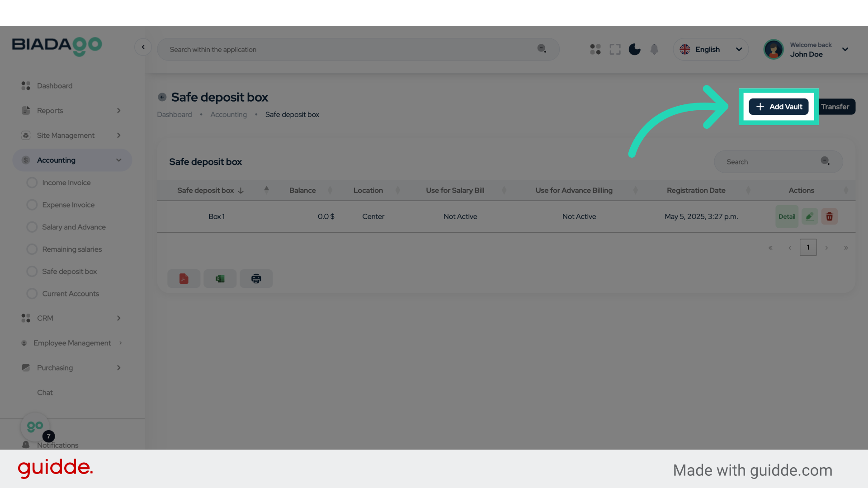This screenshot has height=488, width=868.
Task: Delete Box 1 using the trash icon
Action: (829, 216)
